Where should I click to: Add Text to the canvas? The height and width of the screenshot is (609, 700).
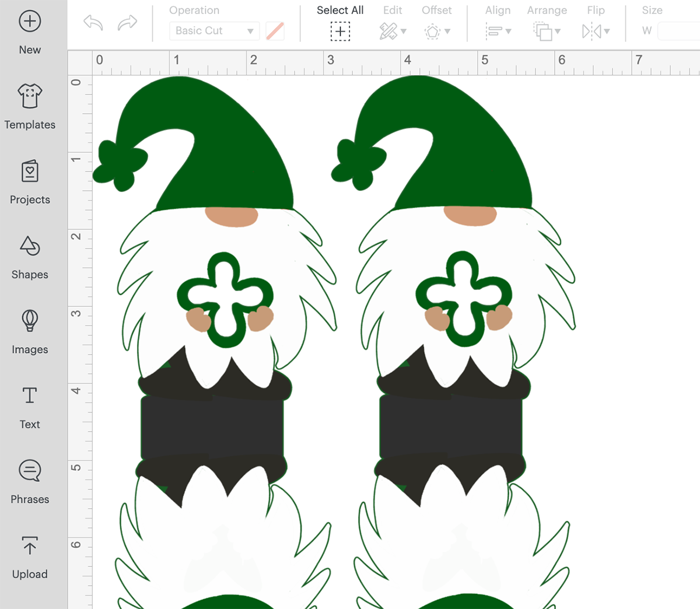click(x=30, y=407)
